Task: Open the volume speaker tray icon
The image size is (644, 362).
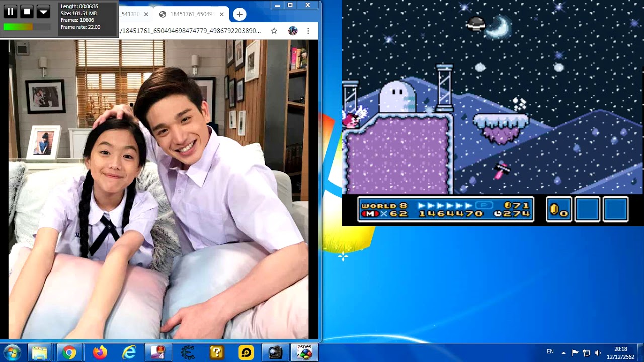Action: (598, 353)
